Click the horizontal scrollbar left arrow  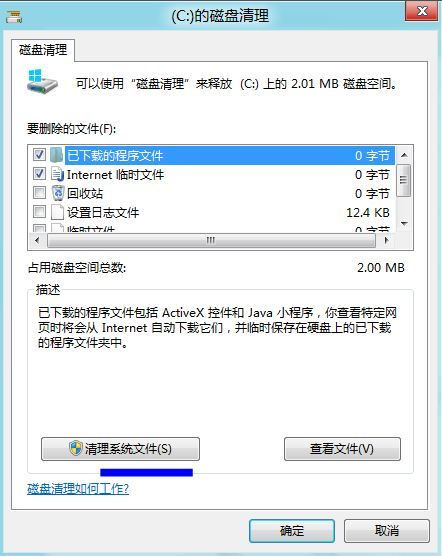pos(38,240)
